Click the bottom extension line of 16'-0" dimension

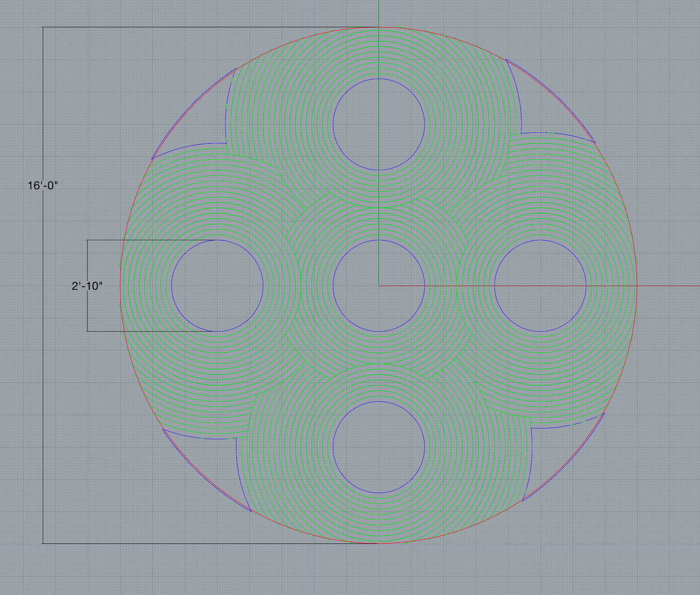coord(182,544)
